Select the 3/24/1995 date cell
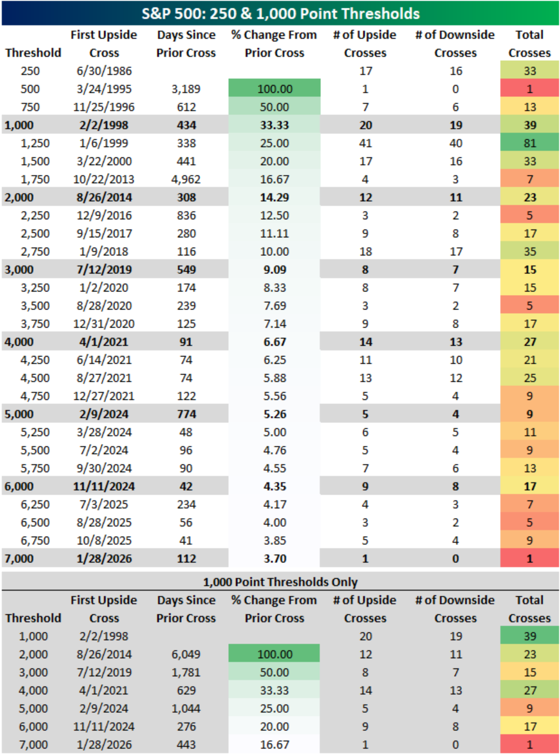The image size is (560, 755). click(104, 89)
